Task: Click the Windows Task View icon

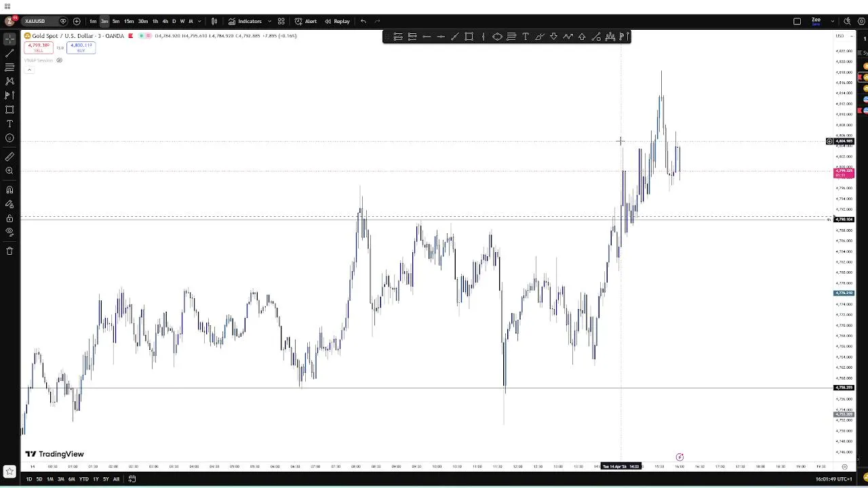Action: tap(7, 6)
